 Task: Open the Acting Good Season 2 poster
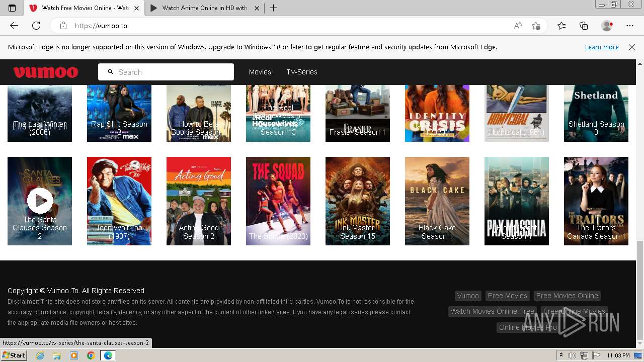(199, 201)
